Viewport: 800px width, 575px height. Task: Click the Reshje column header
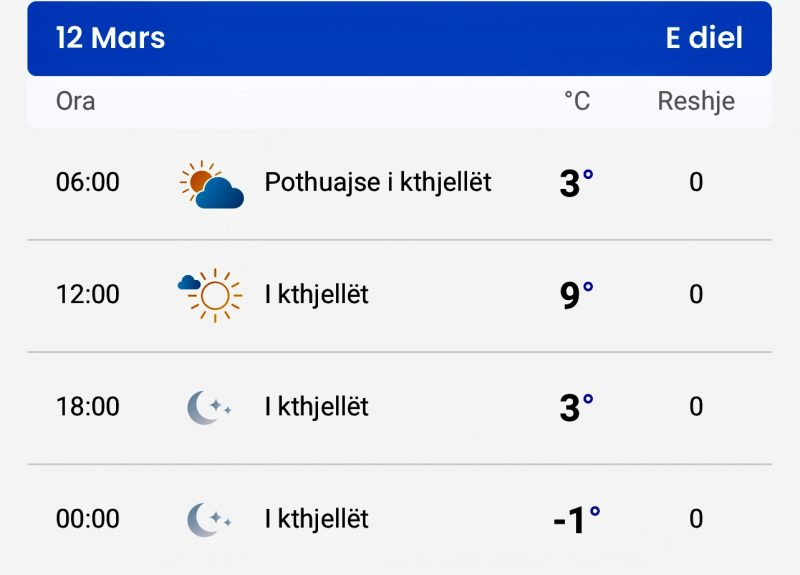696,101
